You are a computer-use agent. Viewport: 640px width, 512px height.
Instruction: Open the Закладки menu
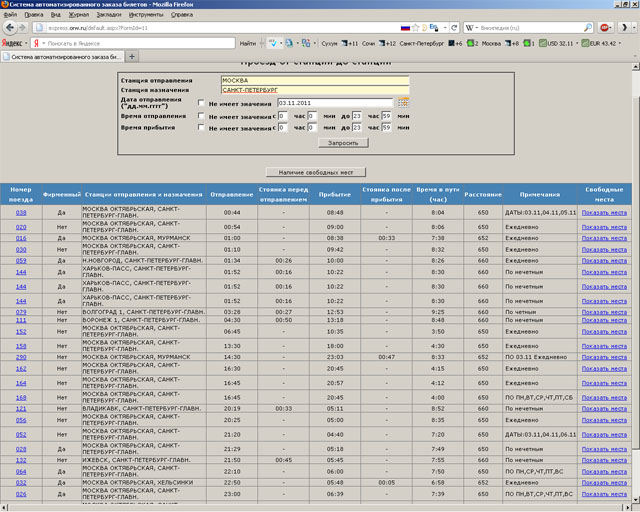110,16
